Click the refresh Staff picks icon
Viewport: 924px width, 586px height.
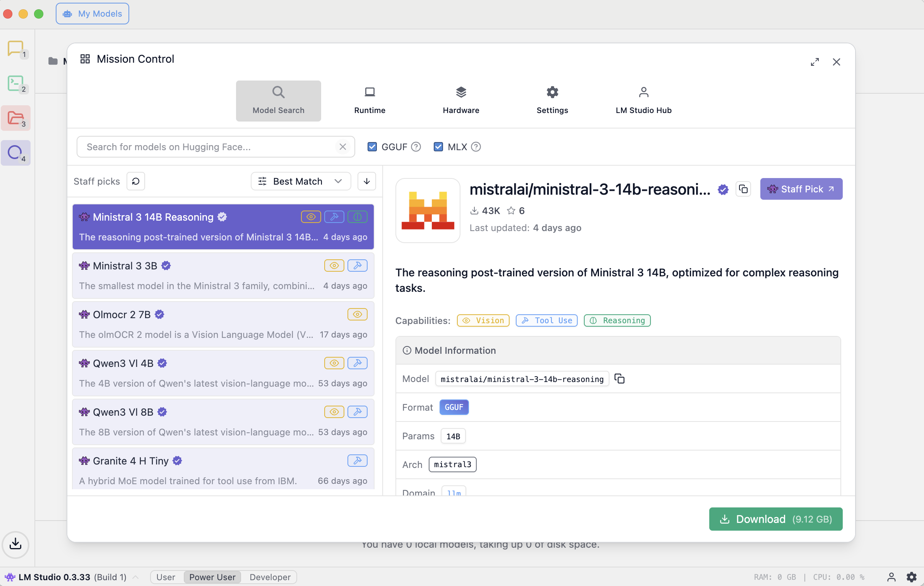[136, 181]
